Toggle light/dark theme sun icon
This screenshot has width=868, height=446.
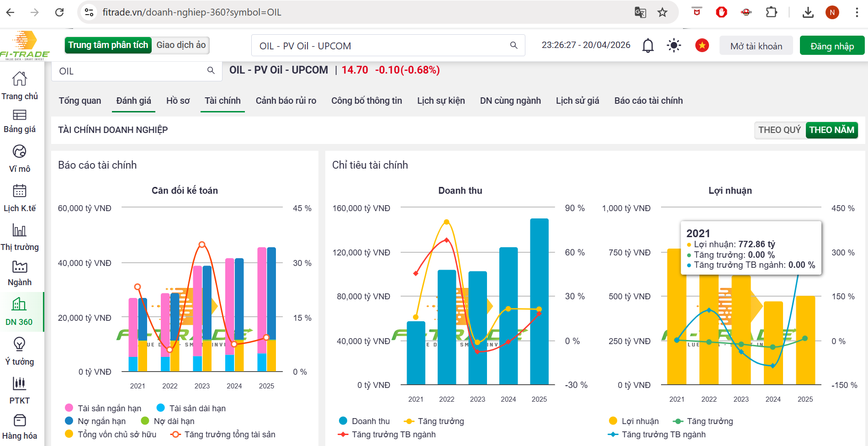click(x=674, y=46)
